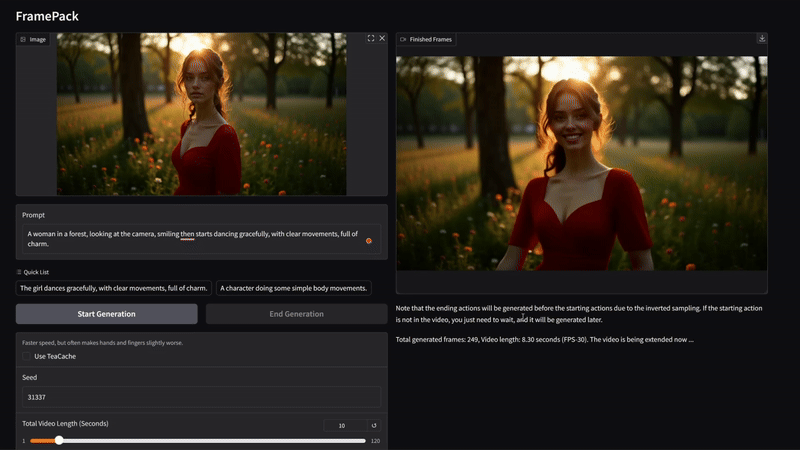The height and width of the screenshot is (450, 800).
Task: Click the 'Total Video Length (Seconds)' label
Action: click(65, 423)
